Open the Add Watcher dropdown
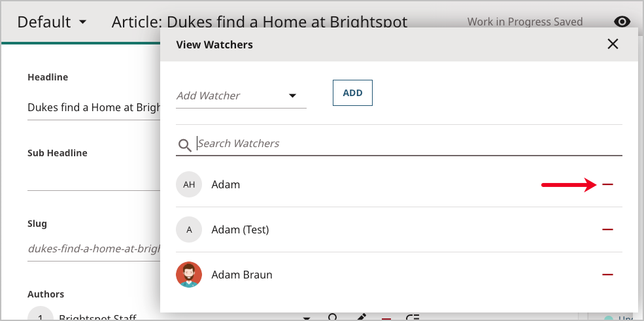 pyautogui.click(x=241, y=96)
